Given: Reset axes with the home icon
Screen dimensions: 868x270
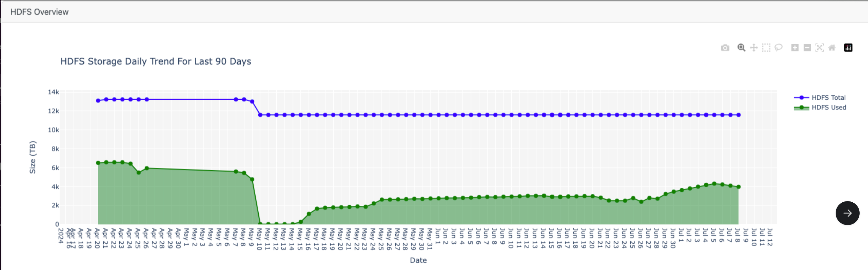Looking at the screenshot, I should coord(832,48).
